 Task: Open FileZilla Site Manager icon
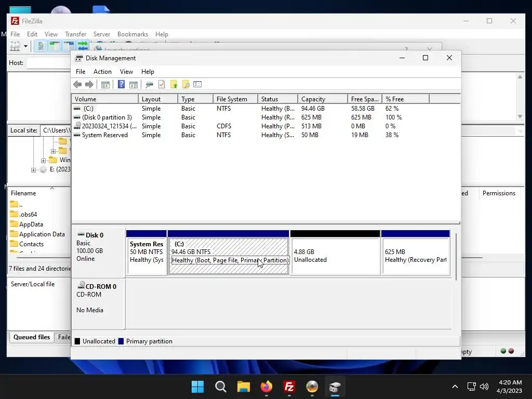tap(15, 46)
